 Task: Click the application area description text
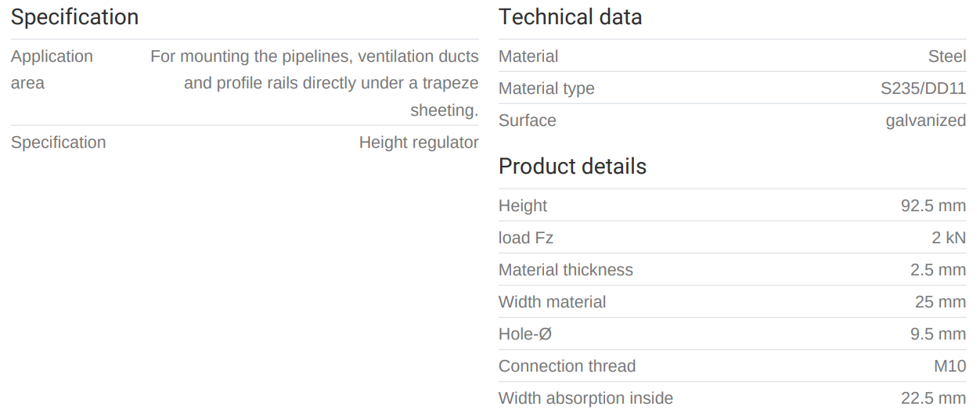click(315, 83)
